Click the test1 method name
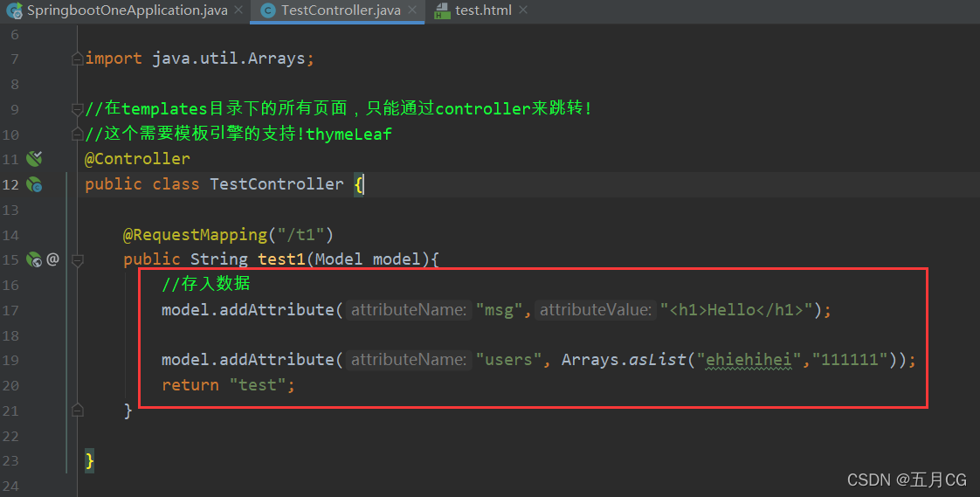This screenshot has width=980, height=497. [282, 259]
